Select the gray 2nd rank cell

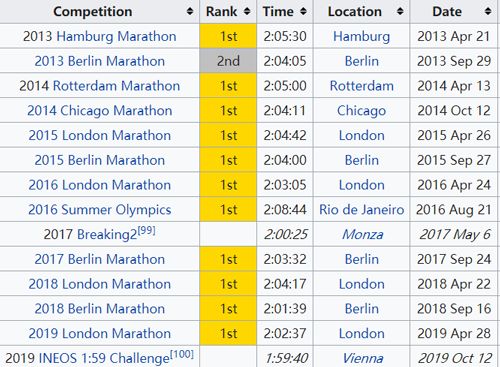(x=228, y=61)
